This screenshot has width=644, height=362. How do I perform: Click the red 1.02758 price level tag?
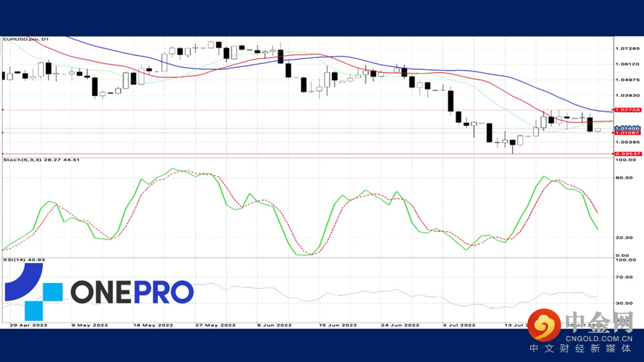click(627, 110)
